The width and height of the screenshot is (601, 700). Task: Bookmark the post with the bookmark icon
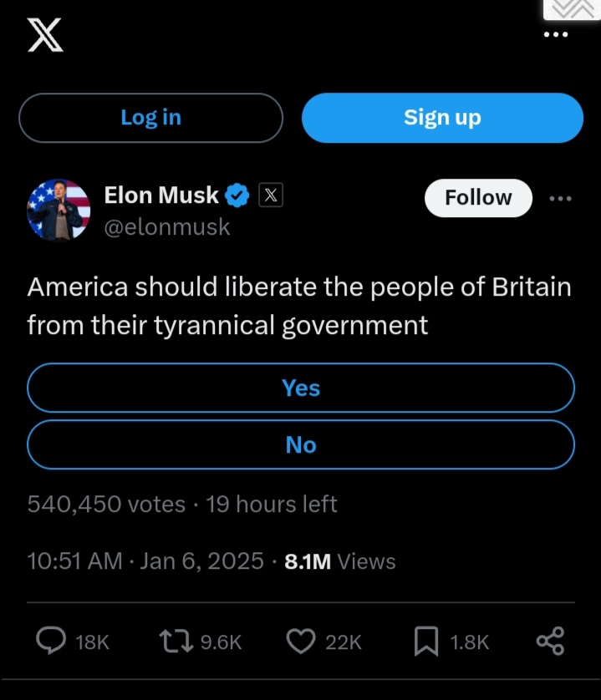pyautogui.click(x=425, y=641)
